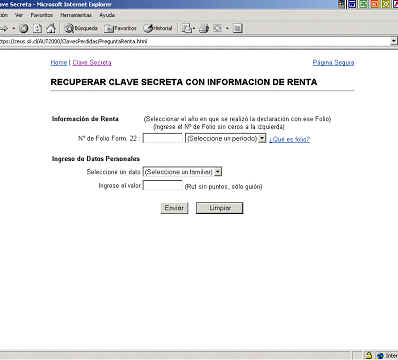Click the Mail toolbar icon
The width and height of the screenshot is (398, 360).
188,29
